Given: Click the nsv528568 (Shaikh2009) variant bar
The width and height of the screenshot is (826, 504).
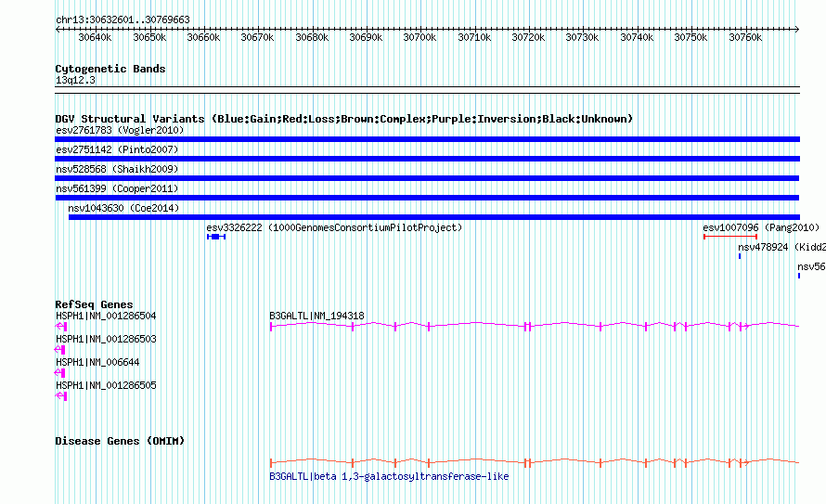Looking at the screenshot, I should 427,178.
